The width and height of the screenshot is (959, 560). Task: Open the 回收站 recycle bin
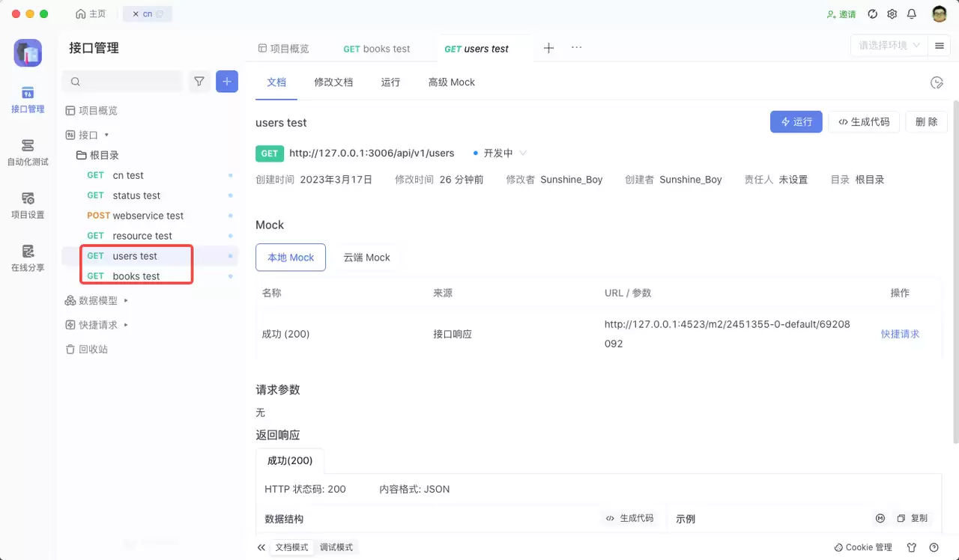pos(87,349)
